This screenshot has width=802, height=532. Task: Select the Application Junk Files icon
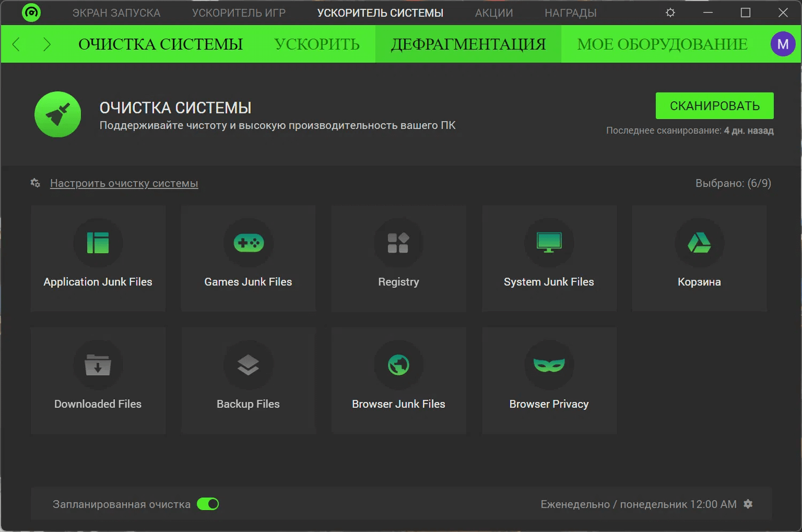pyautogui.click(x=98, y=243)
